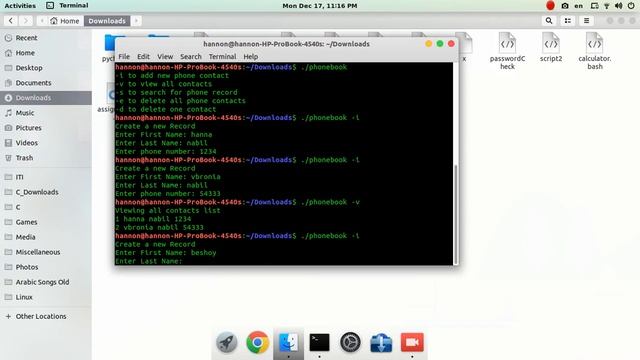Click the Downloads path button
The image size is (640, 360).
click(x=107, y=21)
